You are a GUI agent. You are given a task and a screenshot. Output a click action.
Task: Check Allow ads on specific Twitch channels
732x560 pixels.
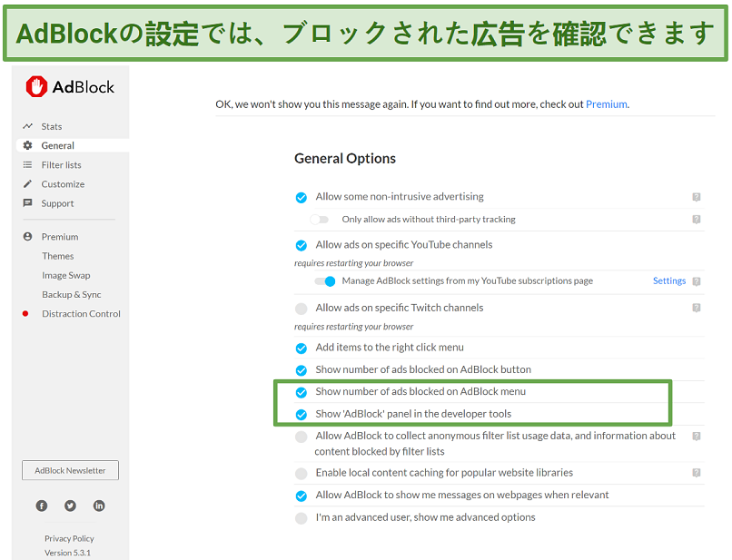point(302,309)
